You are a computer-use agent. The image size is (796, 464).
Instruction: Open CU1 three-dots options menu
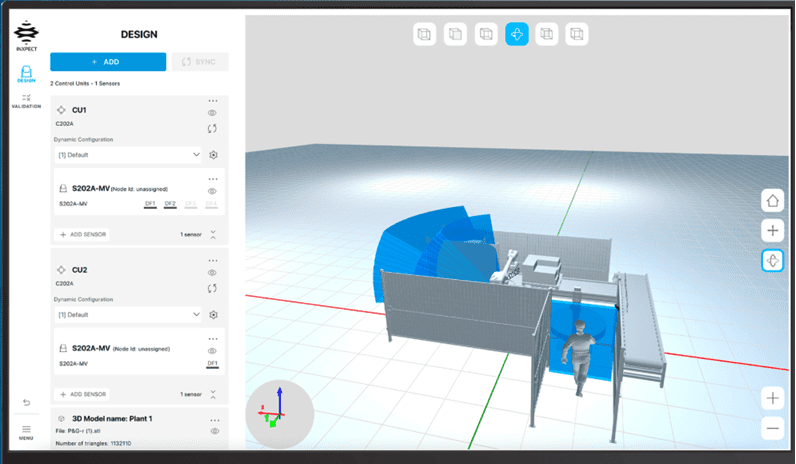(213, 101)
